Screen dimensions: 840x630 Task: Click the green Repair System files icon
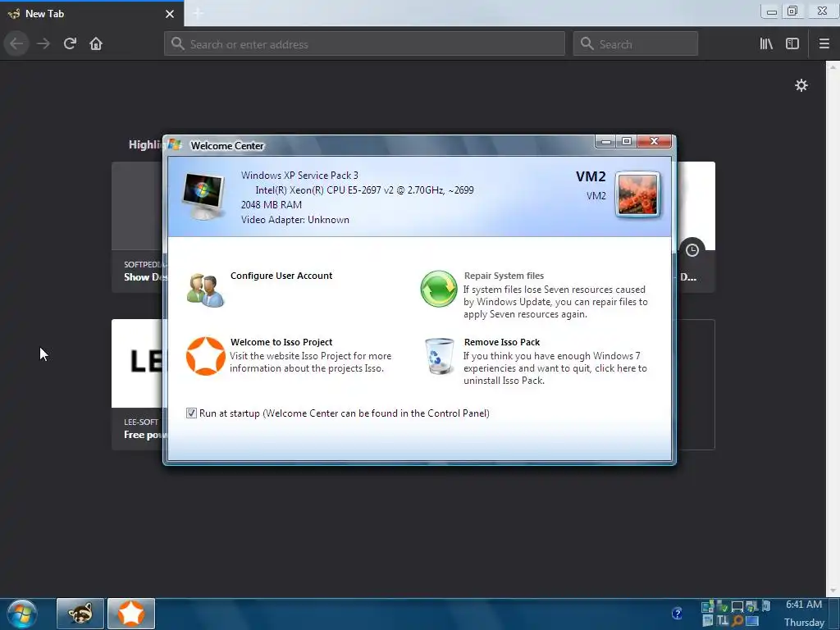pos(439,289)
